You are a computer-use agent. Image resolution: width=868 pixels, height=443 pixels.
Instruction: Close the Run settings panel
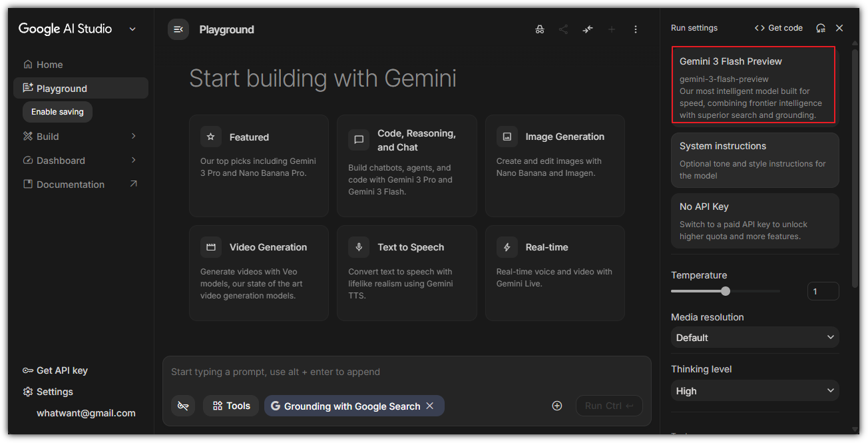(x=839, y=28)
